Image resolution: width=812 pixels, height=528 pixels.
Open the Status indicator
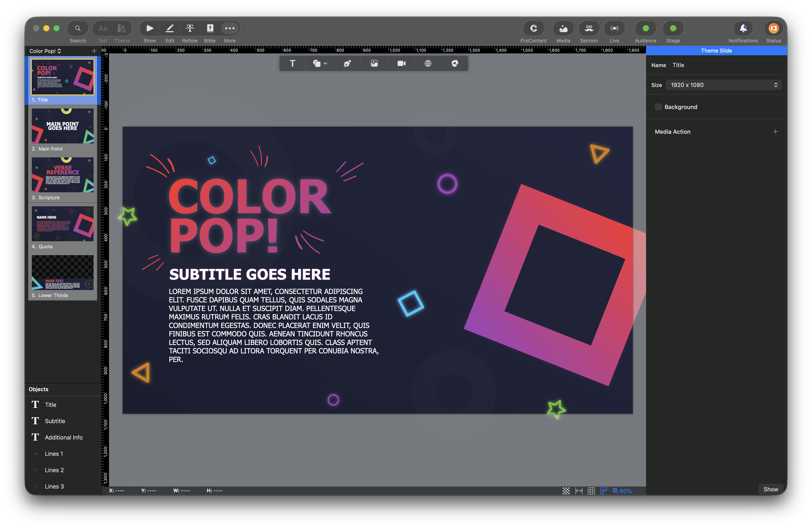(x=773, y=29)
